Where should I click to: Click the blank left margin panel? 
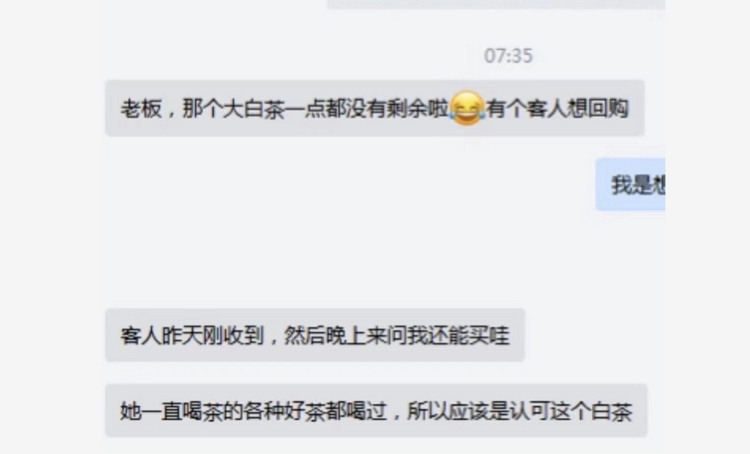[50, 227]
